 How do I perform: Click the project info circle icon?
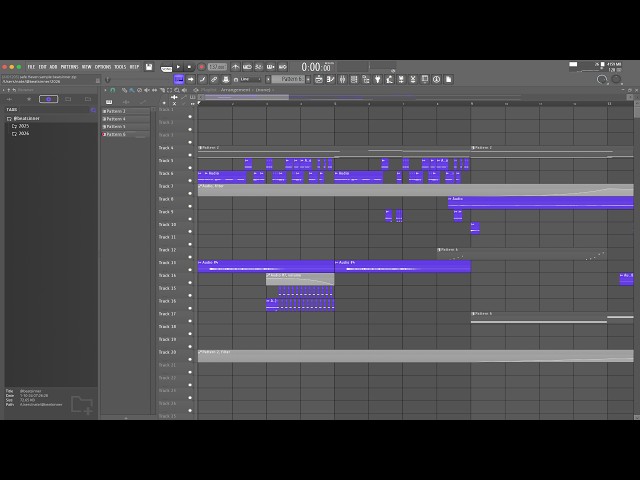(x=436, y=79)
